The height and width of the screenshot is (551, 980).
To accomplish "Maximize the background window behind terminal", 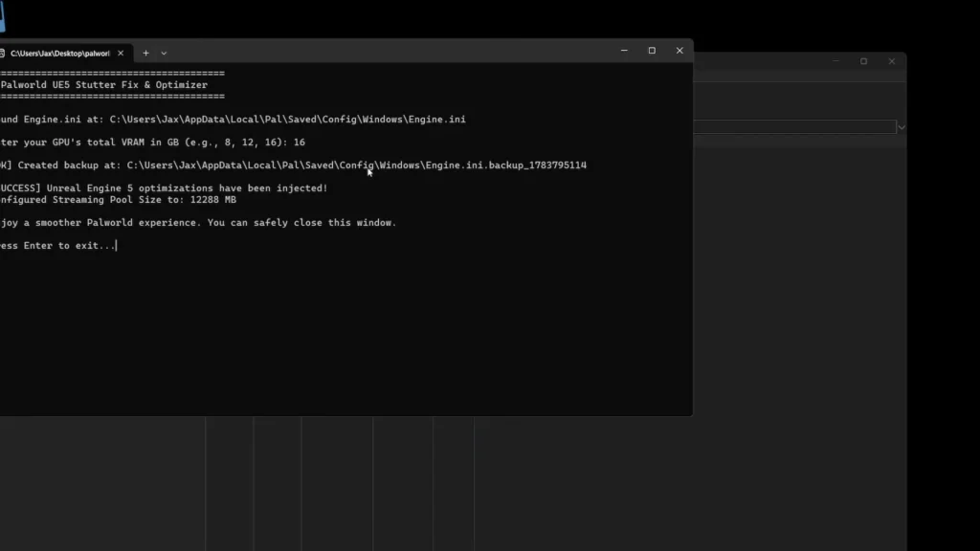I will (864, 61).
